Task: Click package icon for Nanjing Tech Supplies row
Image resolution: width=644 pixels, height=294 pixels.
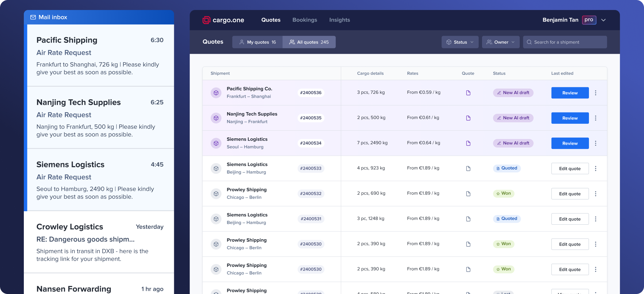Action: coord(216,118)
